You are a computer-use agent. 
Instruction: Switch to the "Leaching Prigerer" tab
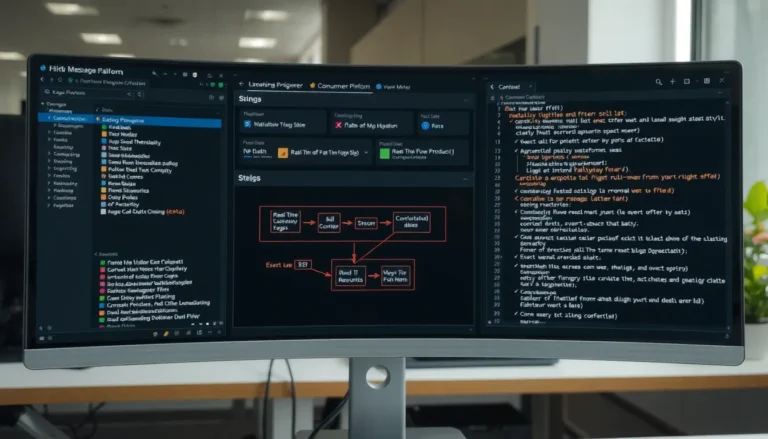[x=275, y=85]
